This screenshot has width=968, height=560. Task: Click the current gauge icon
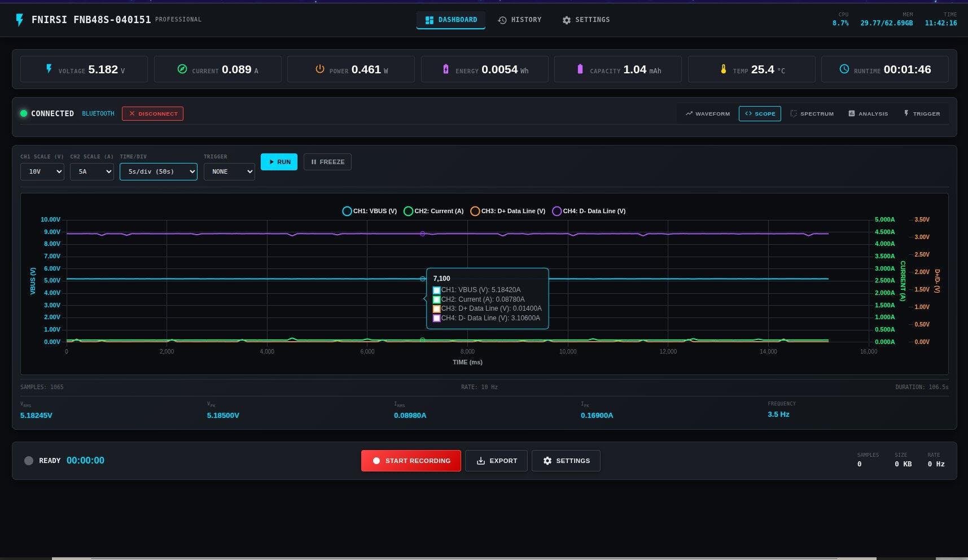[182, 69]
